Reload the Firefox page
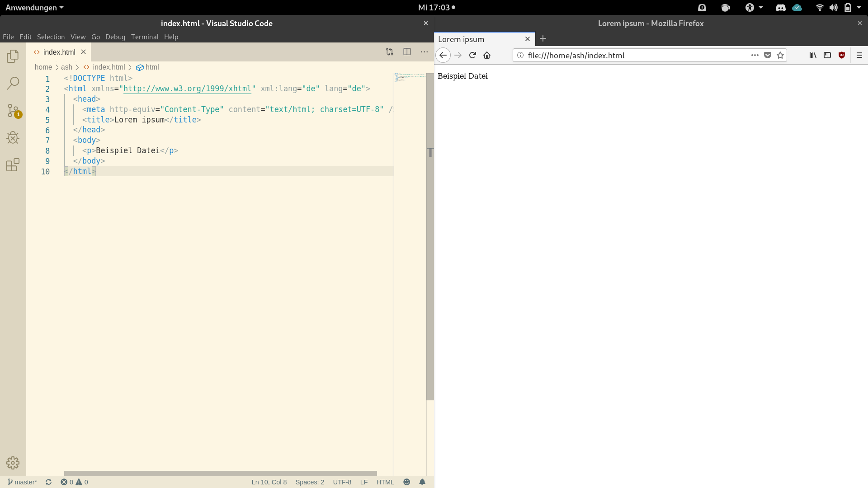This screenshot has height=488, width=868. [x=472, y=55]
